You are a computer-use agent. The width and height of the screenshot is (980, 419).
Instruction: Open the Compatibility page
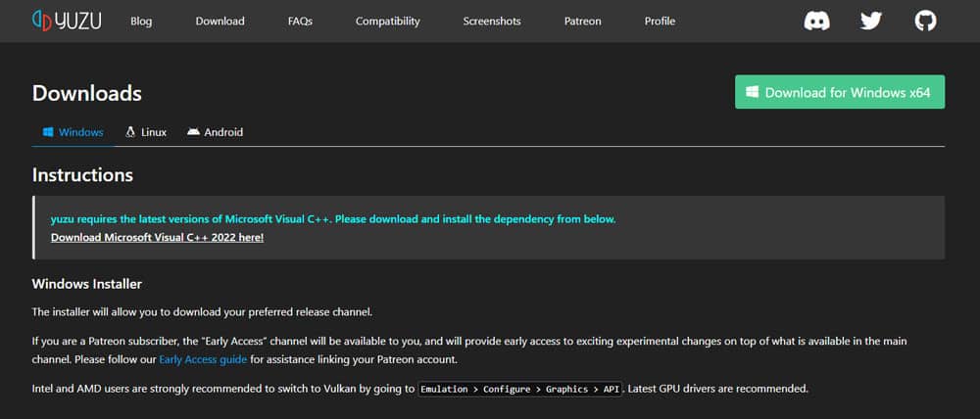[x=387, y=21]
